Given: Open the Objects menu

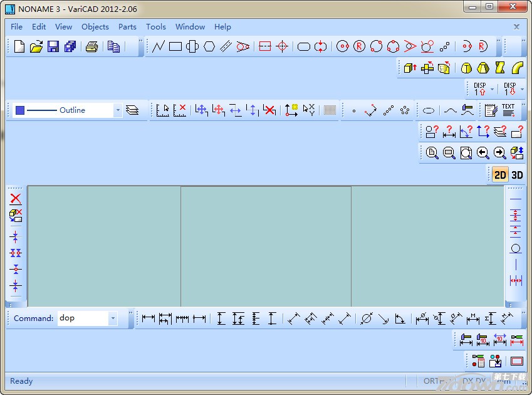Looking at the screenshot, I should coord(95,27).
